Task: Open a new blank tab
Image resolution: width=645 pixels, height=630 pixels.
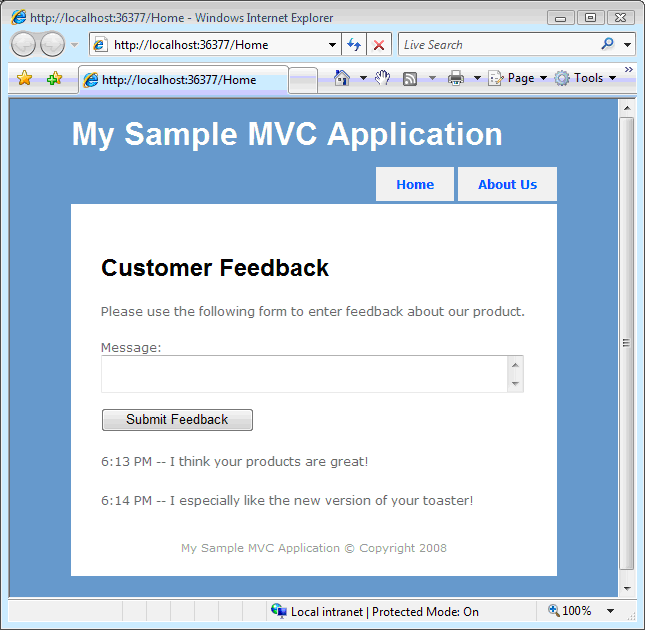Action: coord(303,81)
